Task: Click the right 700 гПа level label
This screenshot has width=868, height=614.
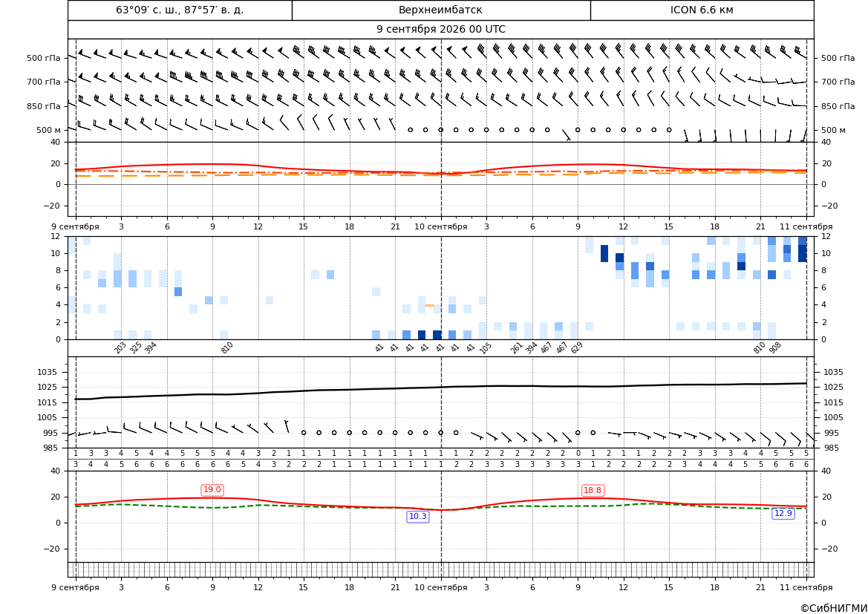Action: pyautogui.click(x=838, y=82)
